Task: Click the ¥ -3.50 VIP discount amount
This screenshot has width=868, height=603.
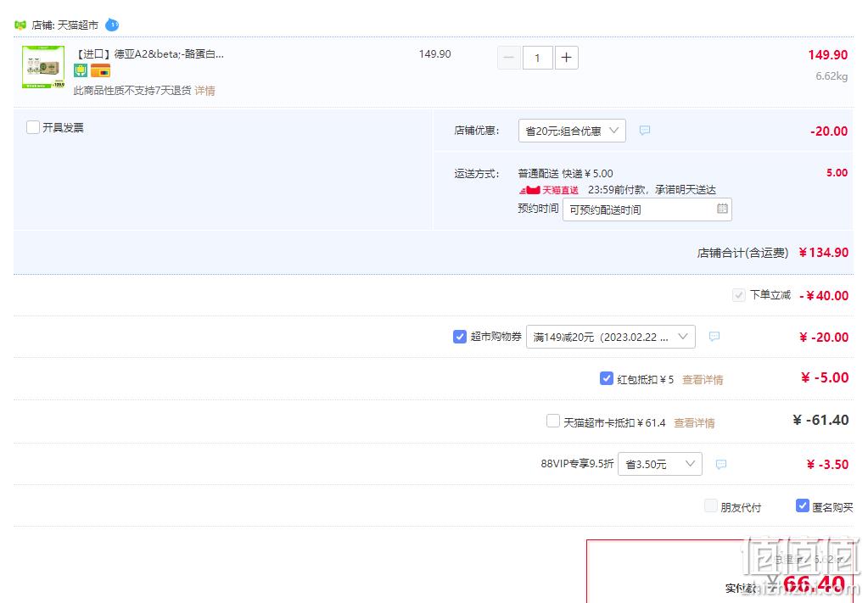Action: pyautogui.click(x=827, y=464)
